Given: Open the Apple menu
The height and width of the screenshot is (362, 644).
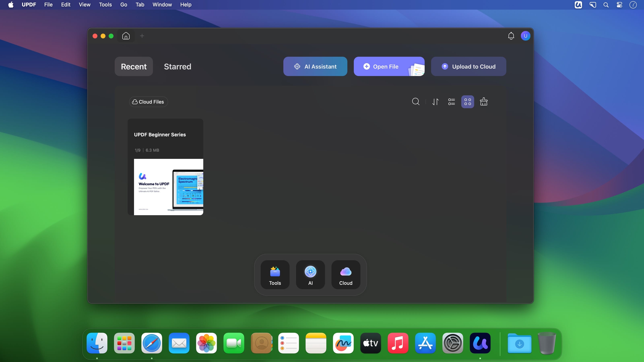Looking at the screenshot, I should [11, 5].
